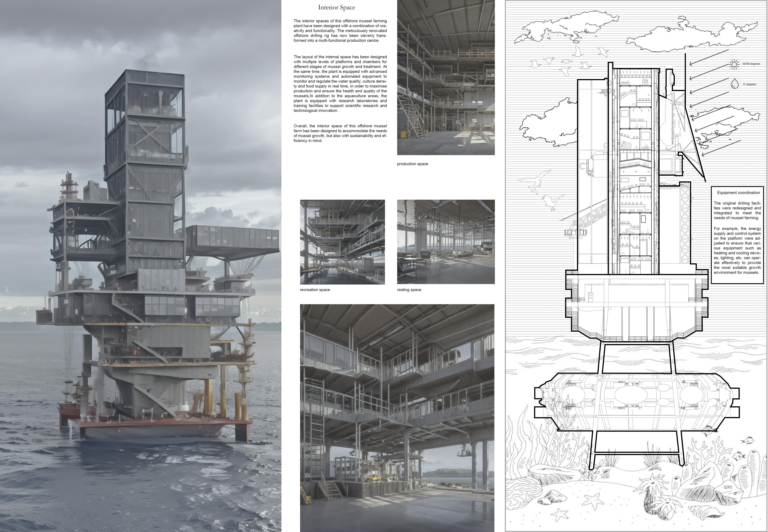This screenshot has height=532, width=768.
Task: Click the sun icon beside 60/90 degrees
Action: point(734,64)
